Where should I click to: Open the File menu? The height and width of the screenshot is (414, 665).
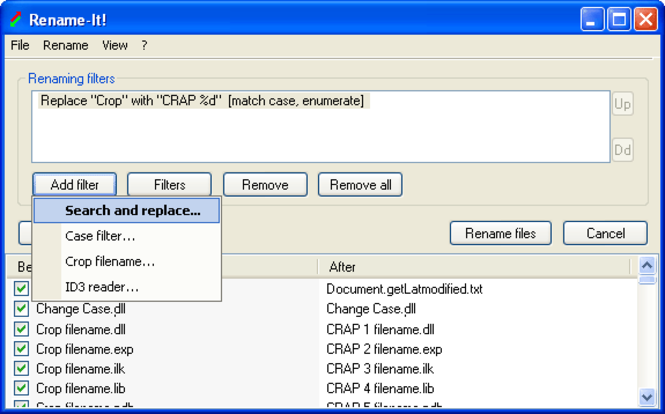point(20,45)
